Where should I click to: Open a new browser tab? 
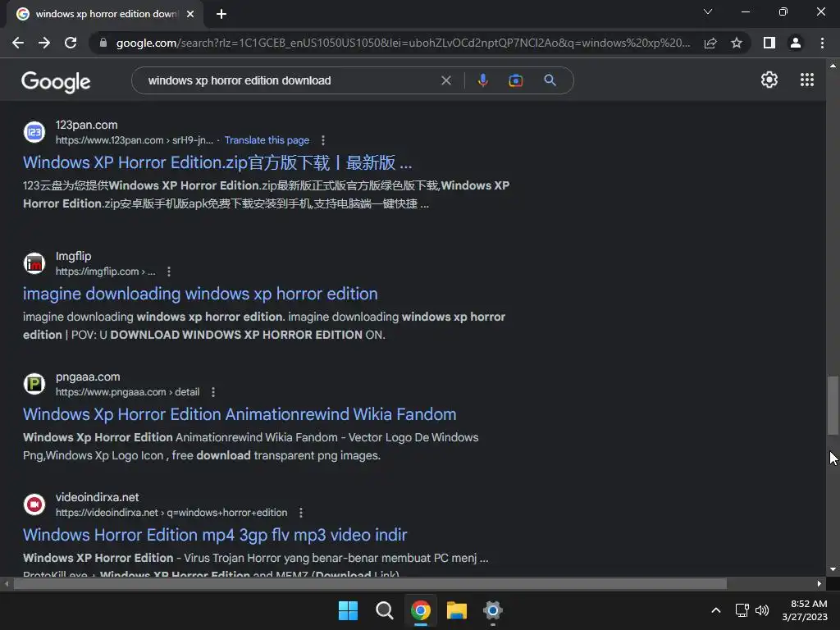tap(221, 14)
